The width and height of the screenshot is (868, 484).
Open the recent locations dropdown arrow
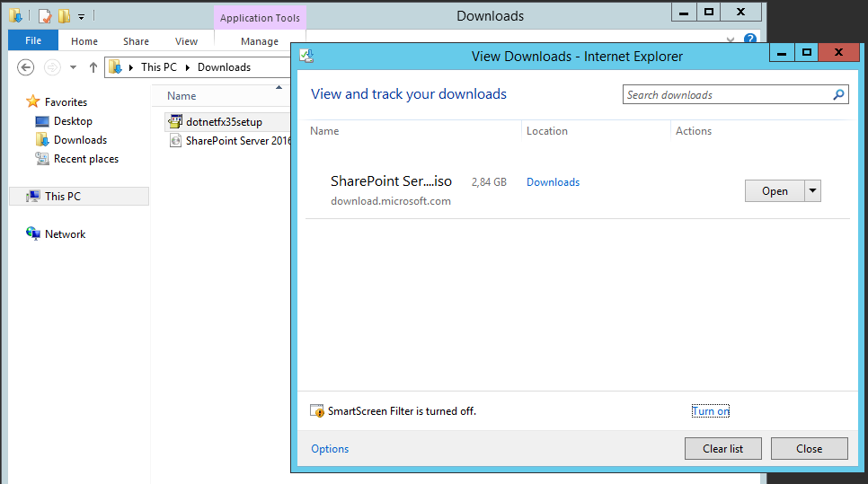coord(73,67)
